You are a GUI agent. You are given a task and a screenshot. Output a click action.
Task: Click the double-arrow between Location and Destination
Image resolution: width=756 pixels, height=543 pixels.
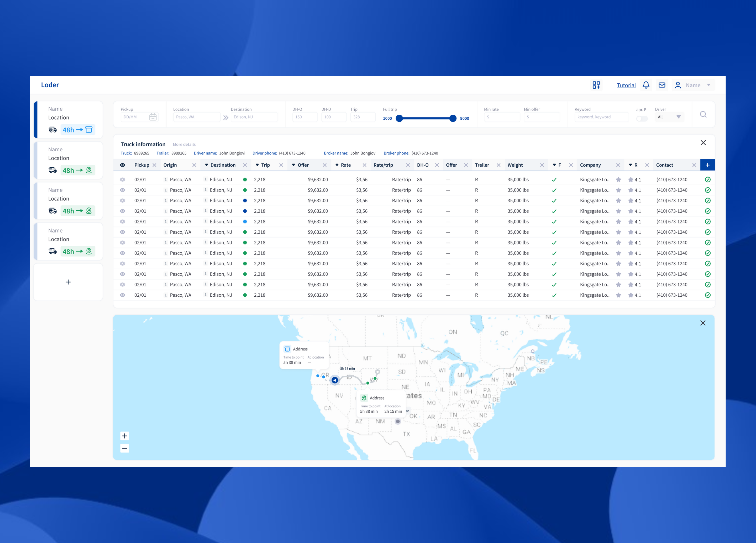coord(226,117)
